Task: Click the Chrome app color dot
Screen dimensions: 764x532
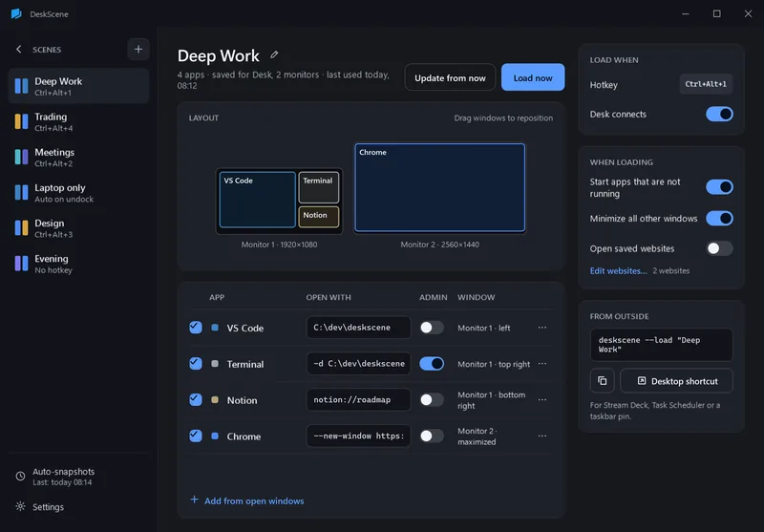Action: coord(215,436)
